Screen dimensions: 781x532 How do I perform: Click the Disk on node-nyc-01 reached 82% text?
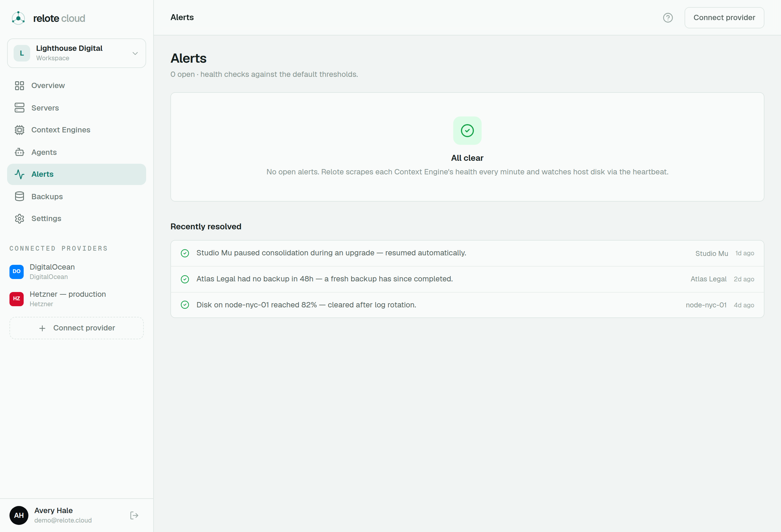click(x=306, y=305)
